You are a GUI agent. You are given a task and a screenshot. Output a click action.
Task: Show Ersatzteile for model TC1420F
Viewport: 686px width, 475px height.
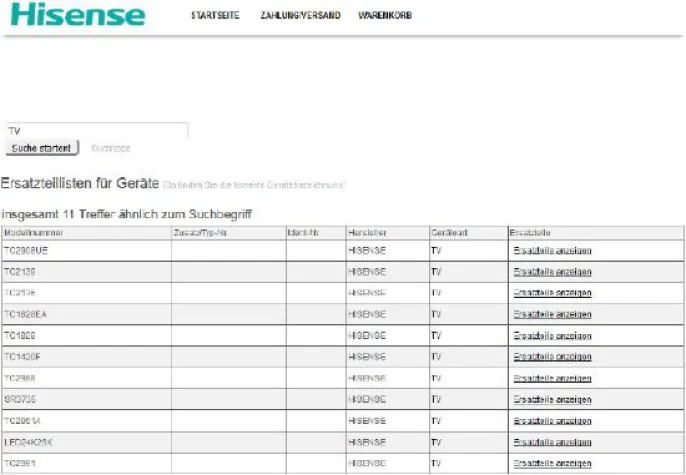552,357
